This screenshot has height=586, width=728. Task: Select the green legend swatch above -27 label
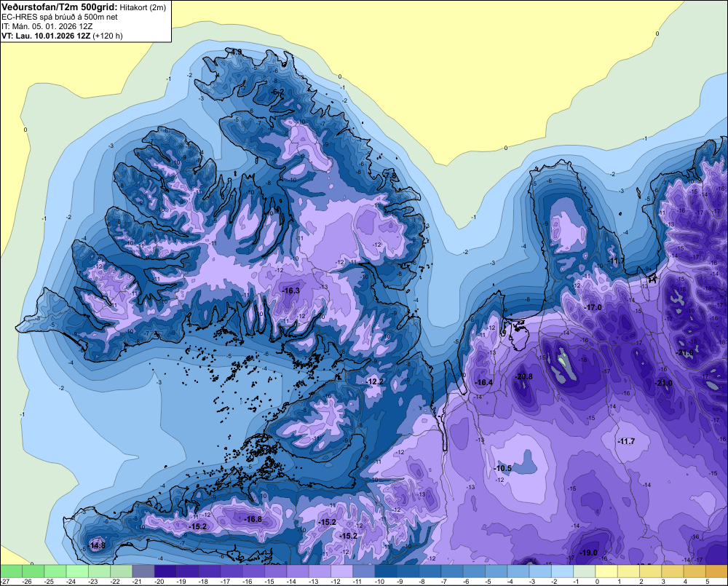[11, 571]
